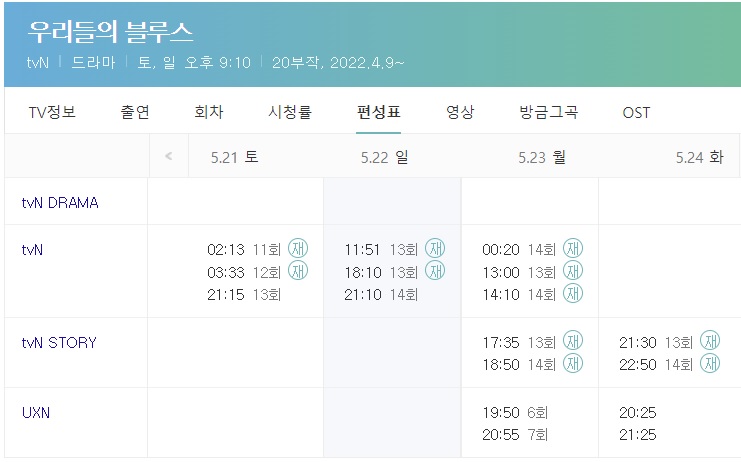
Task: Open the TV정보 tab
Action: coord(52,112)
